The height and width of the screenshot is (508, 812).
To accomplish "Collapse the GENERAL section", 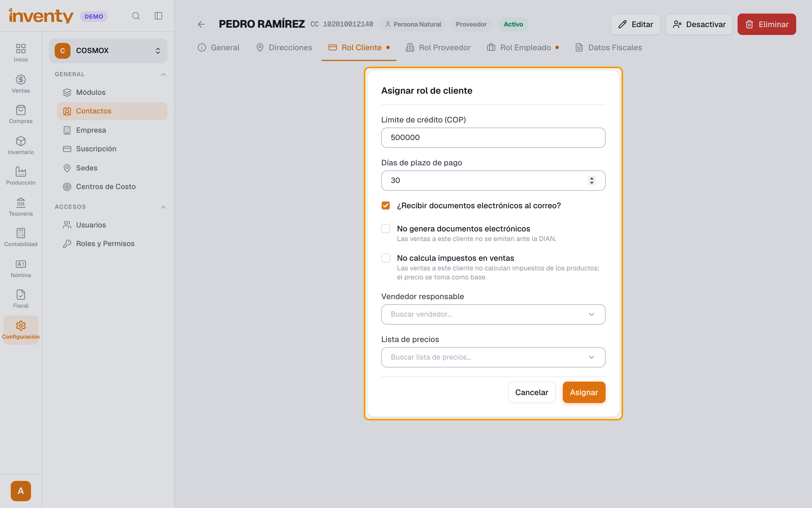I will [164, 75].
